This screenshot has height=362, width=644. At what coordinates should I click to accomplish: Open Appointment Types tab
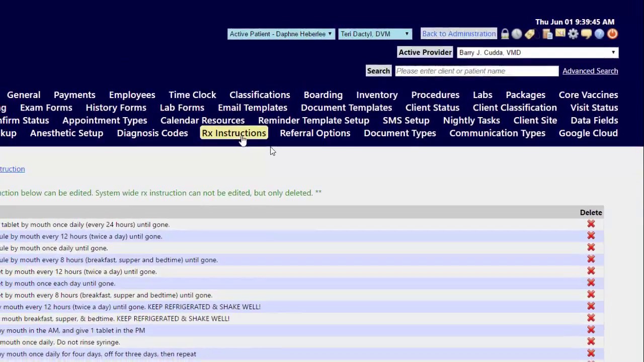pyautogui.click(x=105, y=121)
